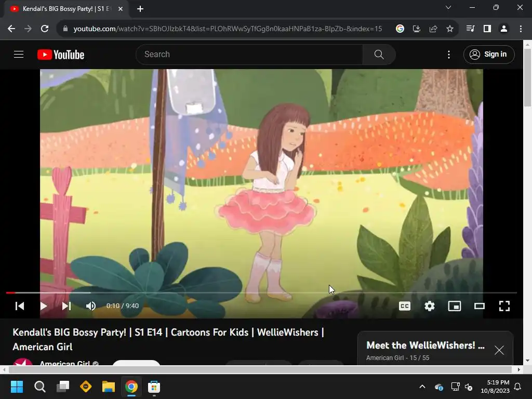Close the Meet the WellieWishers playlist panel
Image resolution: width=532 pixels, height=399 pixels.
tap(499, 350)
